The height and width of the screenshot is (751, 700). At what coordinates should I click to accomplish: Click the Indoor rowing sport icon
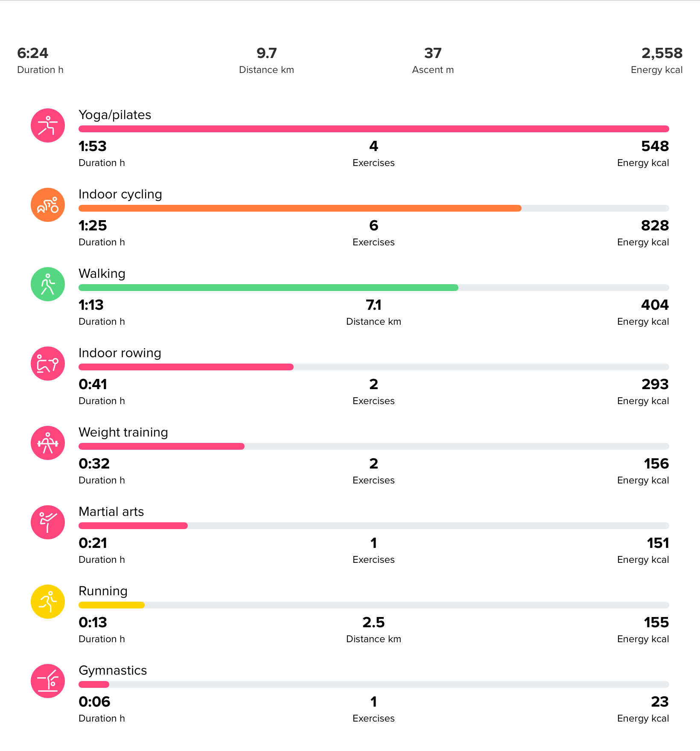(x=48, y=364)
